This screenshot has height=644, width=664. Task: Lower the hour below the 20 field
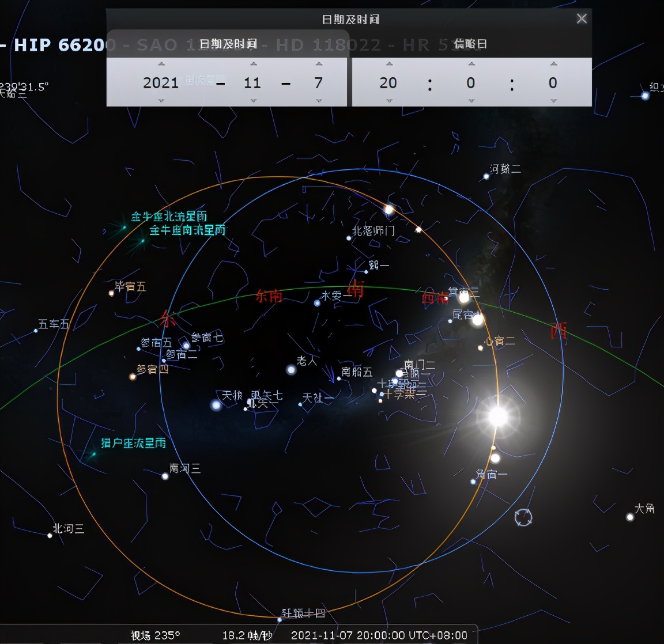[389, 101]
